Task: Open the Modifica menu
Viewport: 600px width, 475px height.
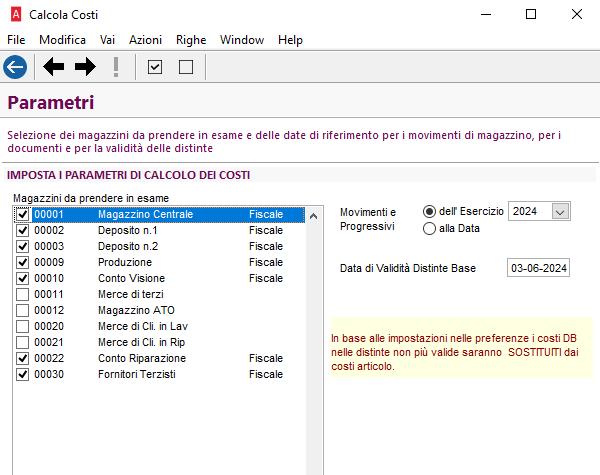Action: tap(62, 40)
